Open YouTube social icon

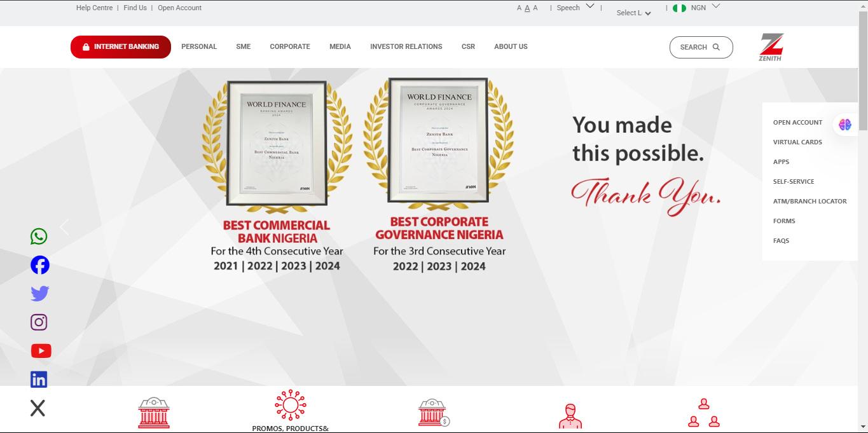click(x=41, y=351)
